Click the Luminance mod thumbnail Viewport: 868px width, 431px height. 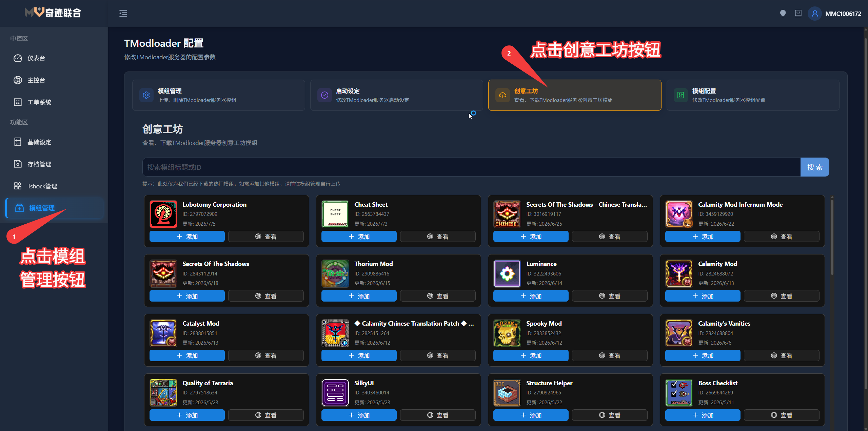(x=507, y=273)
